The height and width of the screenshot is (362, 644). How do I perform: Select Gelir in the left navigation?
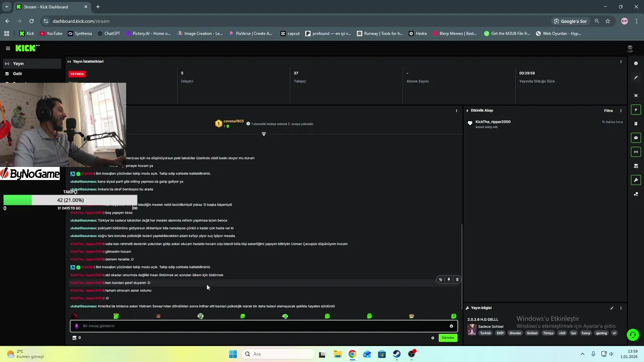click(x=32, y=73)
